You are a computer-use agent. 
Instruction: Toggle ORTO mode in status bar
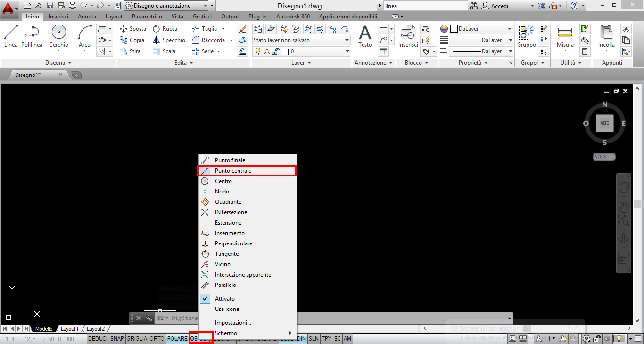[157, 339]
